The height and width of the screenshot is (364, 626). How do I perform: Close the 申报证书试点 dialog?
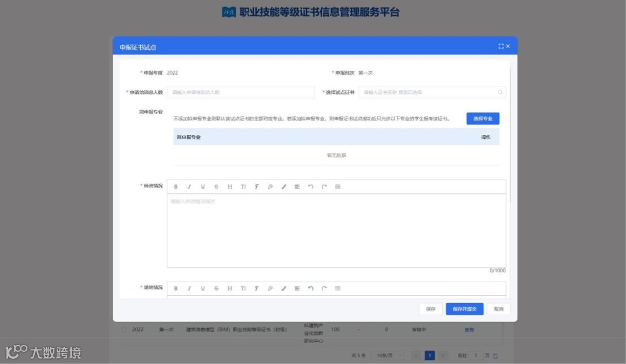[x=508, y=46]
